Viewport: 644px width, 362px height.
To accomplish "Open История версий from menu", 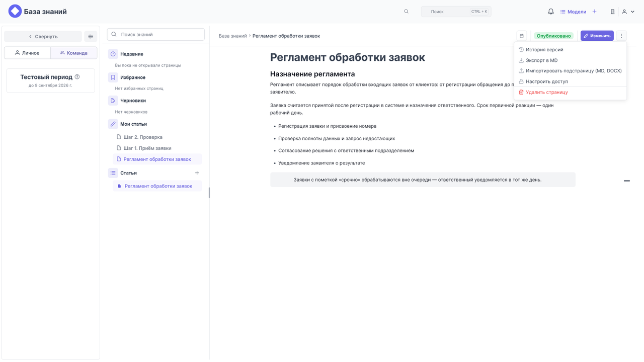I will 570,50.
